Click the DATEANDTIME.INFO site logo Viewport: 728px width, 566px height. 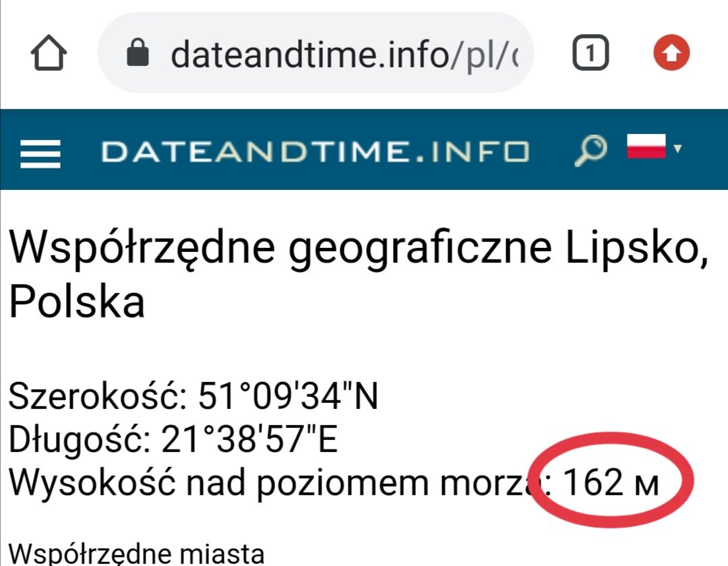[315, 152]
